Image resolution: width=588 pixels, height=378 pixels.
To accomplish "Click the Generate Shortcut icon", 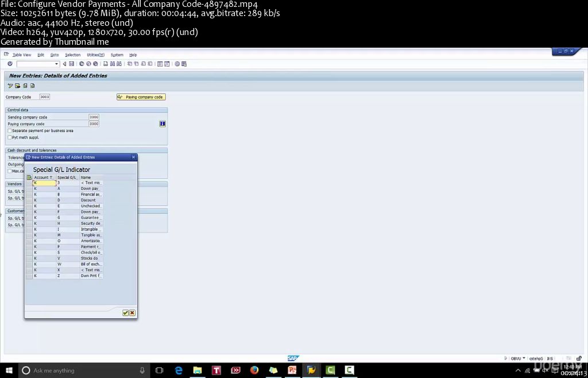I will click(x=167, y=64).
